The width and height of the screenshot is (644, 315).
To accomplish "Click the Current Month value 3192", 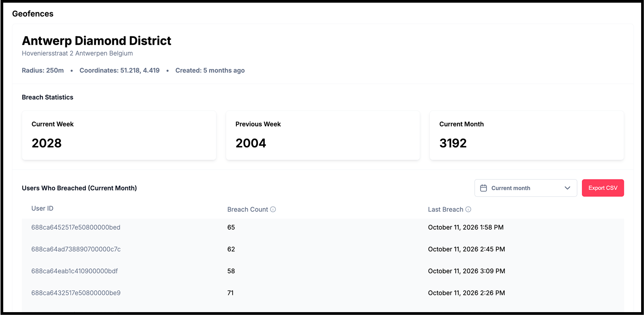I will (453, 143).
